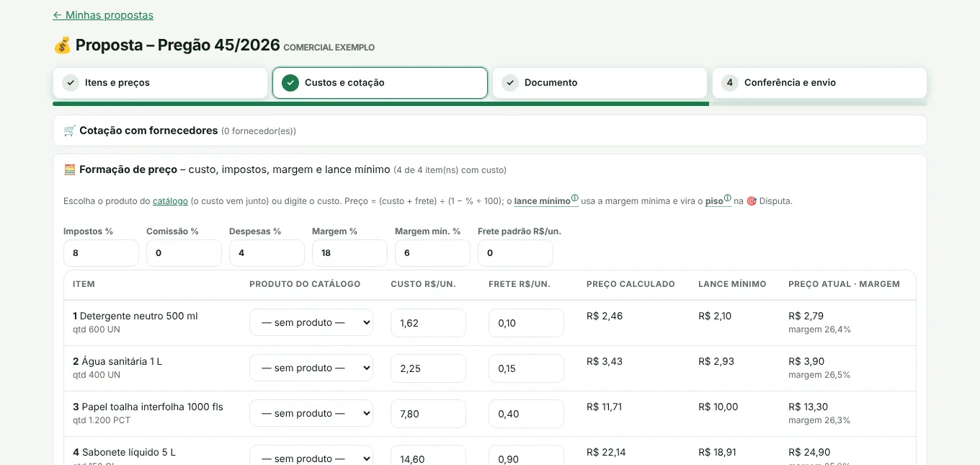This screenshot has width=980, height=465.
Task: Select item 1 Detergente neutro 500 ml
Action: (x=135, y=316)
